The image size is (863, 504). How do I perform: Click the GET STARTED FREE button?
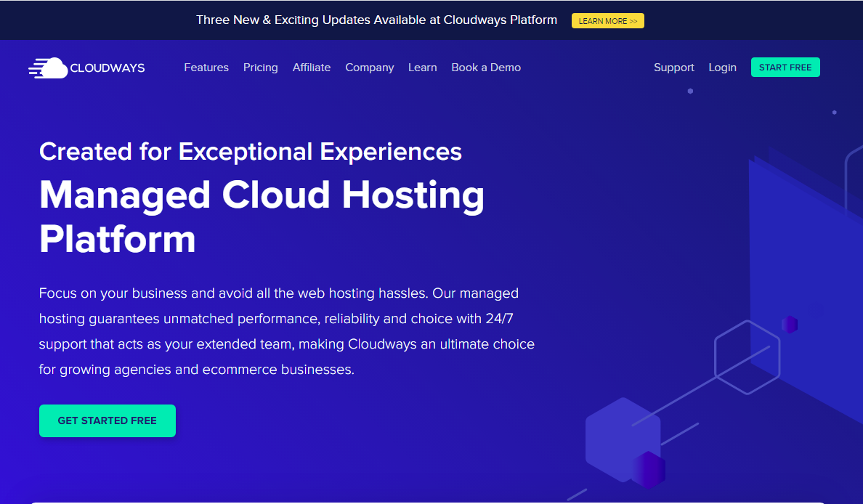tap(108, 421)
